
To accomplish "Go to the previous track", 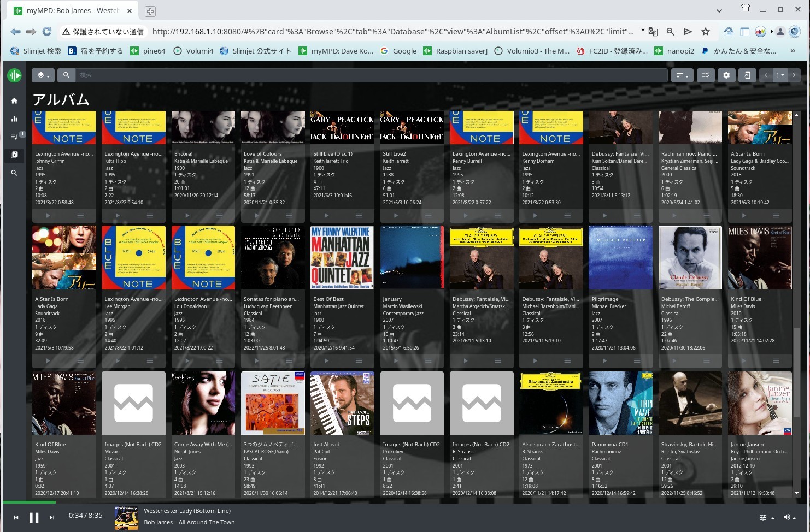I will point(16,517).
